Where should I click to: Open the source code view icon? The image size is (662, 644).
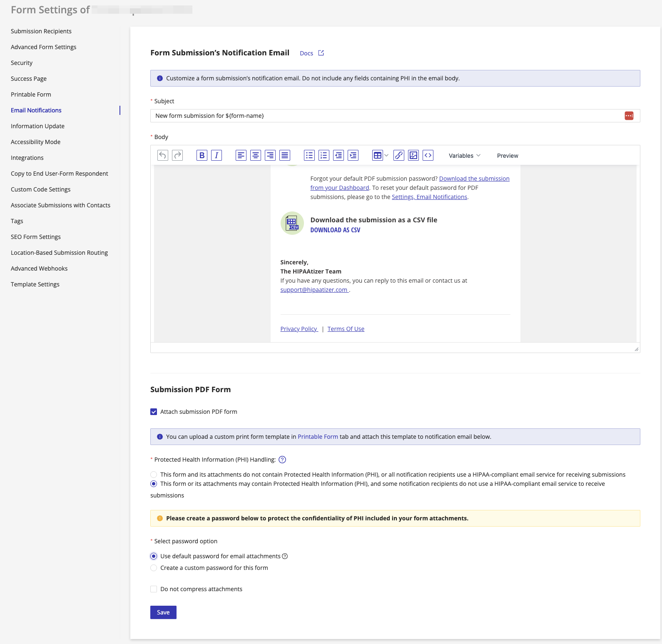click(x=428, y=155)
